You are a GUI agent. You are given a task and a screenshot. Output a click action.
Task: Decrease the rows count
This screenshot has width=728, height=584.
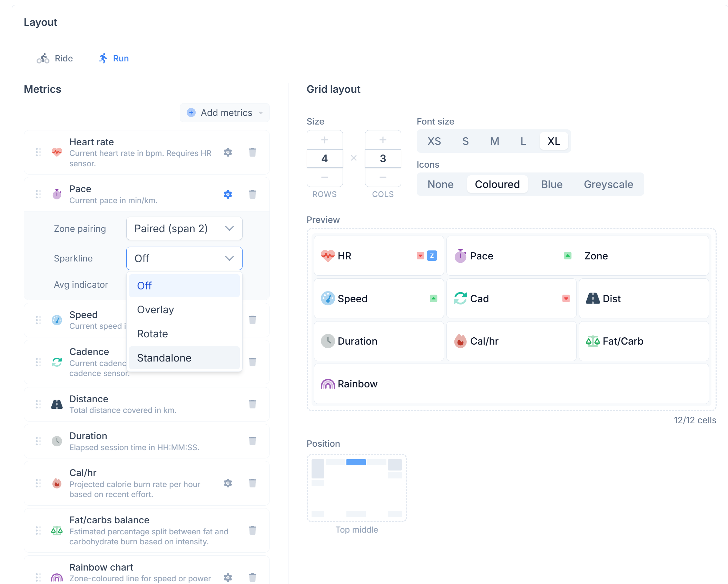click(x=325, y=177)
